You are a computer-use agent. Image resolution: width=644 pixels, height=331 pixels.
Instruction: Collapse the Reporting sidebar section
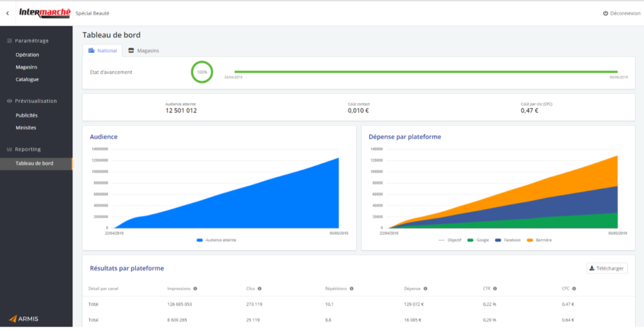28,149
